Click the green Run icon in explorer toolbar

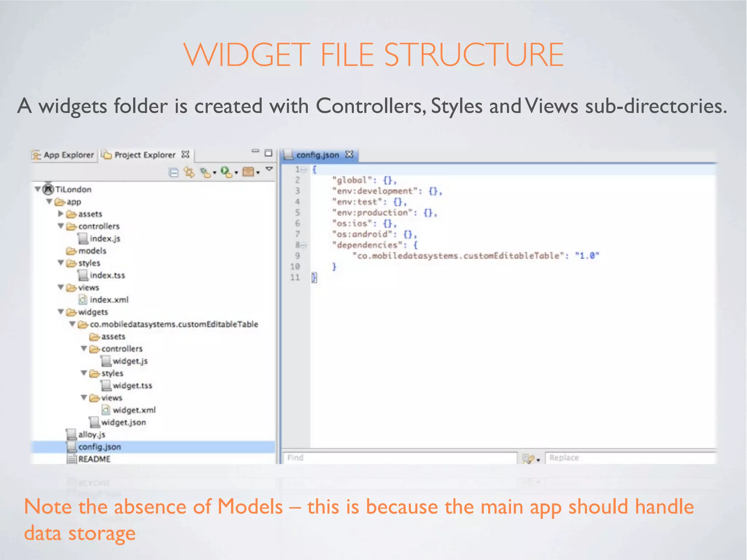pos(227,172)
